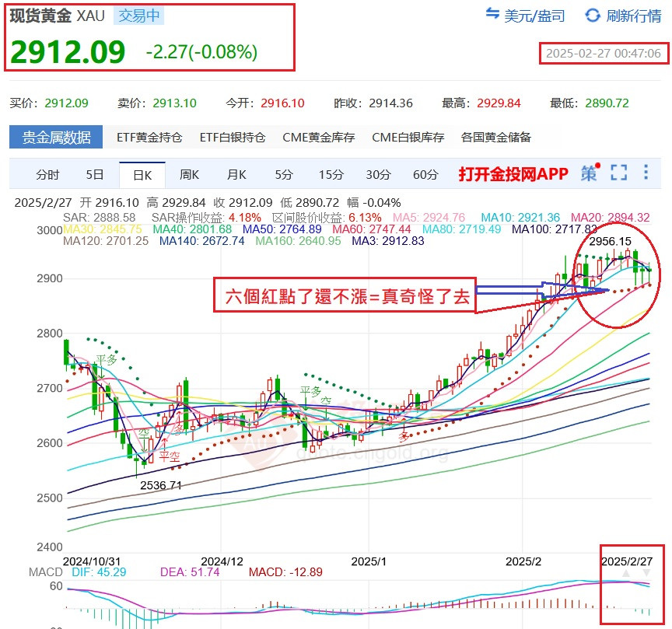Click the MA160: 2640.95 legend label
The image size is (672, 629).
(298, 241)
